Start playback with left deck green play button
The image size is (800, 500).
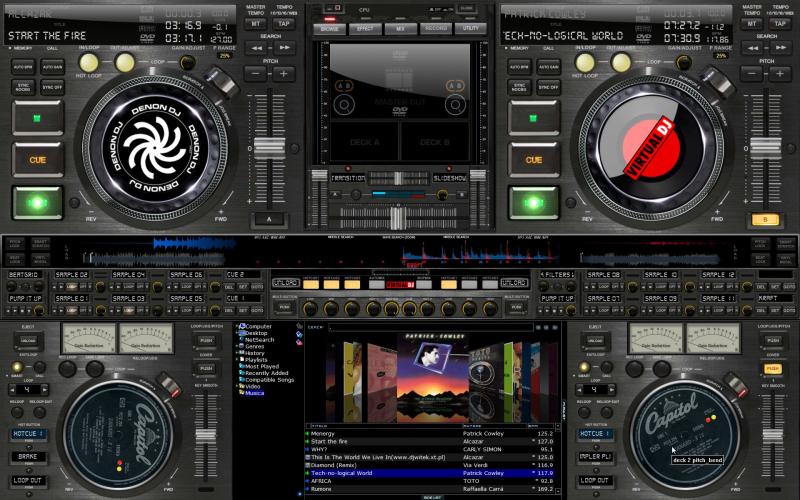(x=37, y=203)
